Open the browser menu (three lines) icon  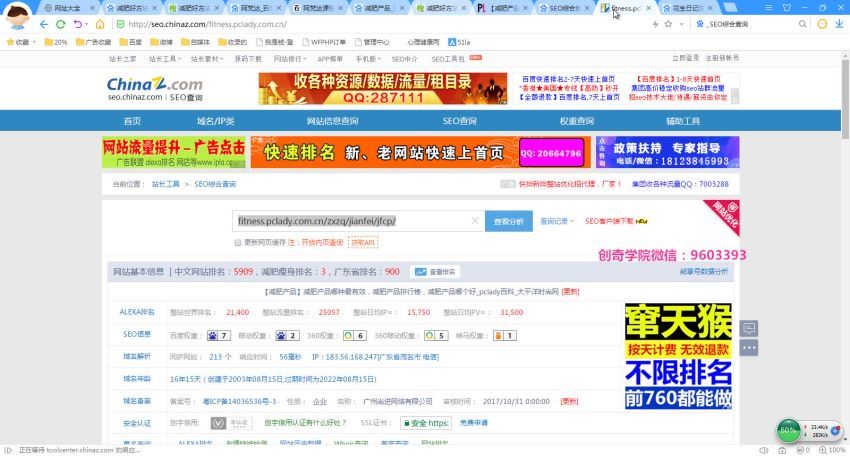(769, 8)
